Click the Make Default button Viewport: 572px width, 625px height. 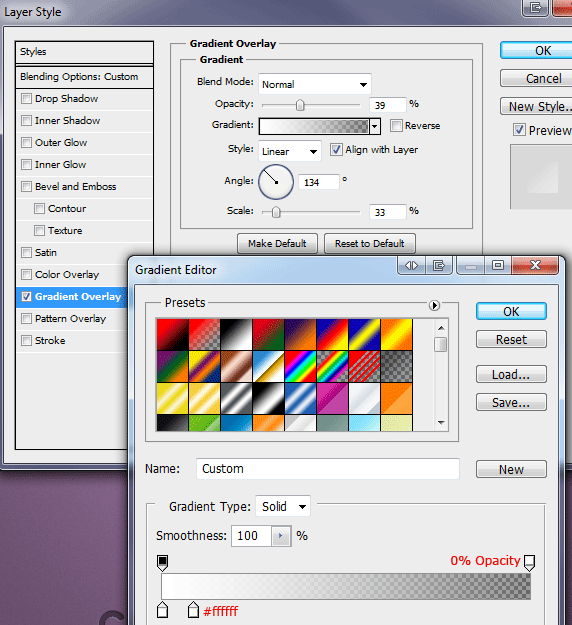(x=277, y=244)
